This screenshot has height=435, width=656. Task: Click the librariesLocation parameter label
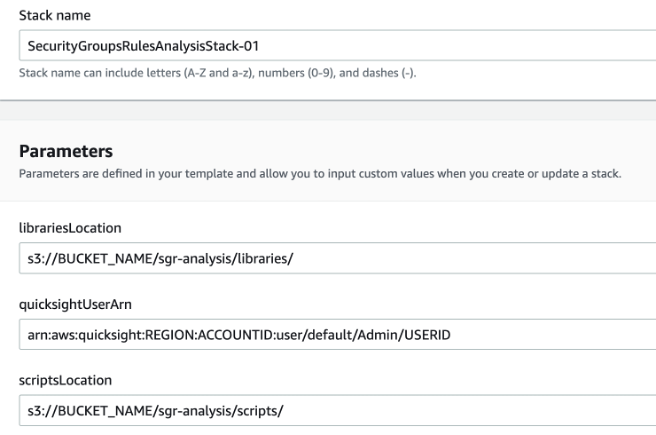click(x=70, y=228)
